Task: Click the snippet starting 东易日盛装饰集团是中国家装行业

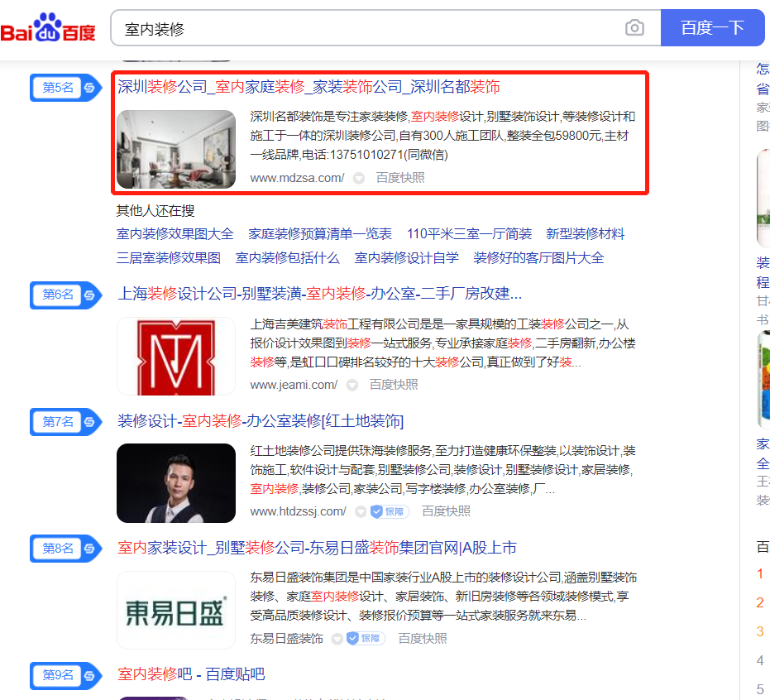Action: tap(443, 597)
